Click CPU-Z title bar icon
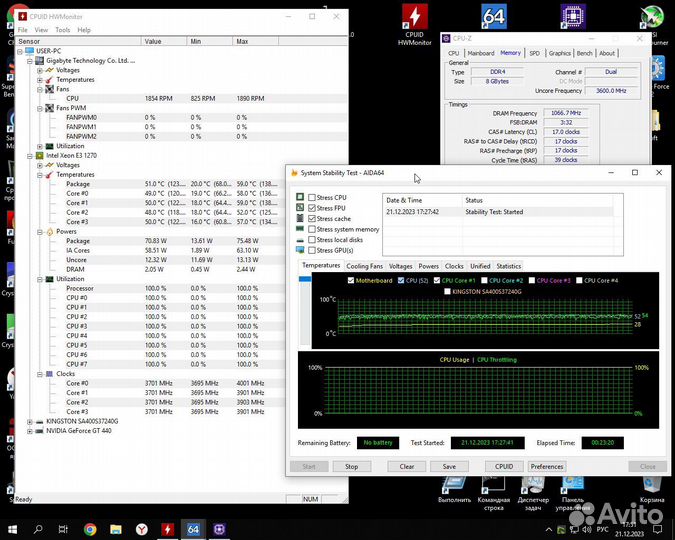 [446, 38]
